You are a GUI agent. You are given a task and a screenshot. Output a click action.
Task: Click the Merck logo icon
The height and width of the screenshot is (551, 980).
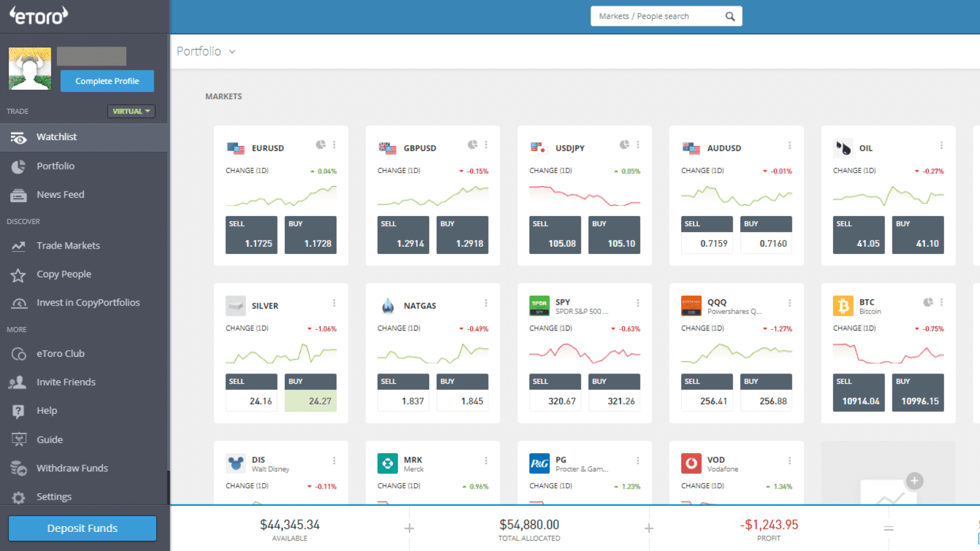(x=388, y=463)
